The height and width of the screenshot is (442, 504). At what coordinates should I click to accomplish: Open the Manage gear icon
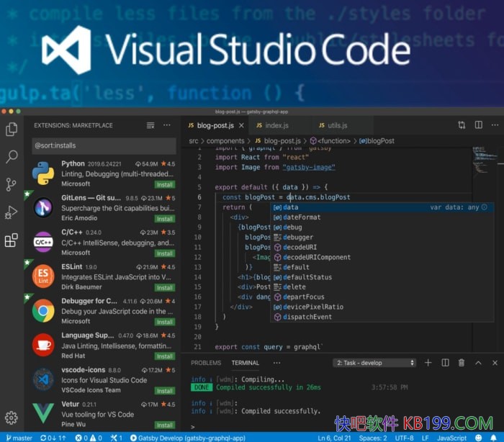tap(12, 418)
